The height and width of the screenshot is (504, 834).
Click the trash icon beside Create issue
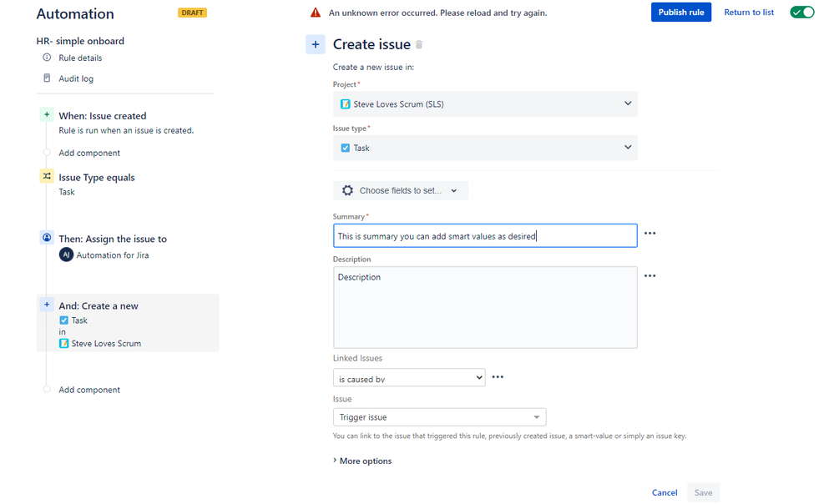click(x=419, y=45)
